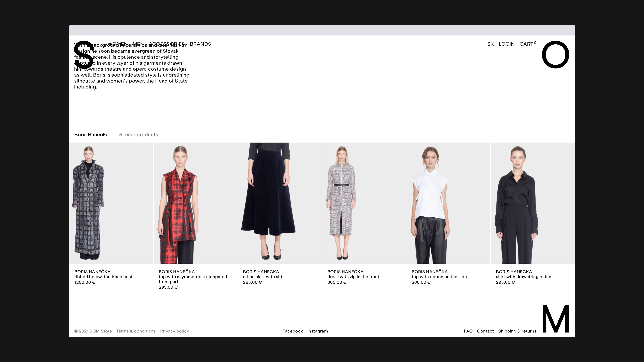Image resolution: width=644 pixels, height=362 pixels.
Task: Open Shipping & returns
Action: pyautogui.click(x=517, y=331)
